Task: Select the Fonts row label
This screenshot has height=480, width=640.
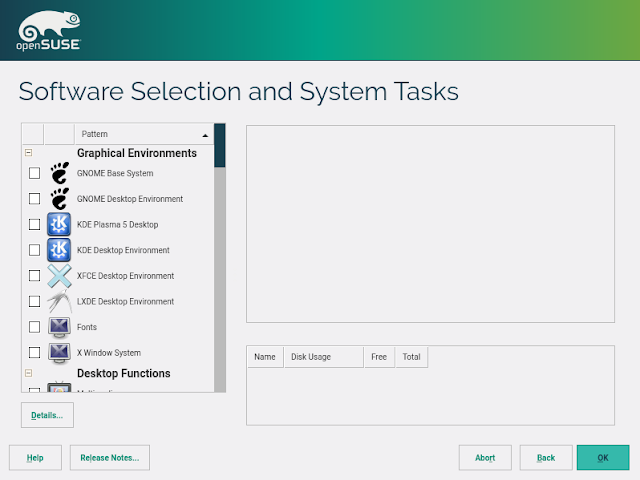Action: (x=87, y=327)
